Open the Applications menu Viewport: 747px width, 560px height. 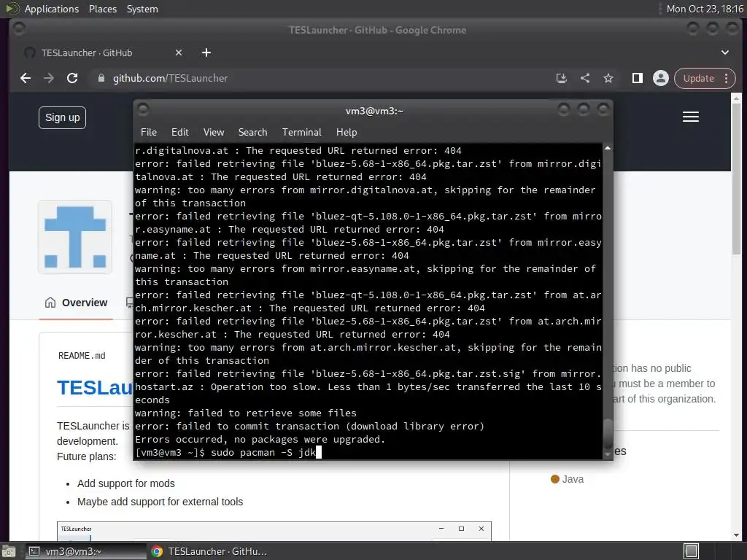click(x=52, y=9)
